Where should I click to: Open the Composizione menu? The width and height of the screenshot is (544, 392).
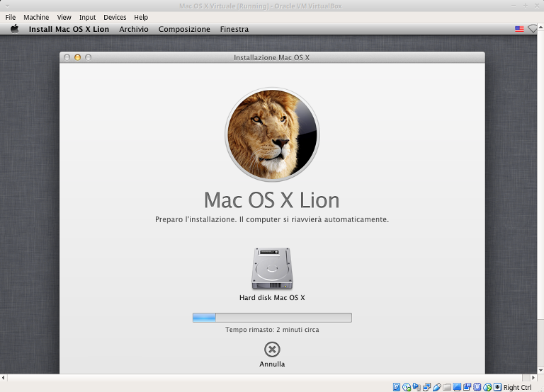click(184, 29)
